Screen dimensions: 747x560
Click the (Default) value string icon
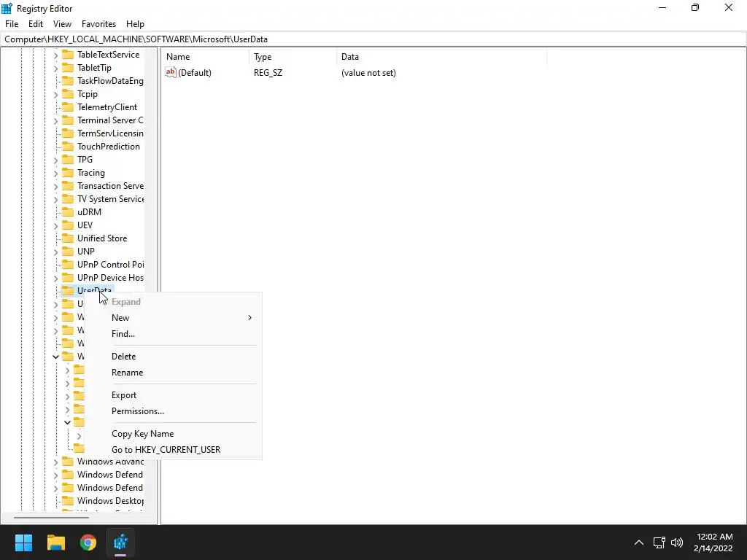point(171,72)
